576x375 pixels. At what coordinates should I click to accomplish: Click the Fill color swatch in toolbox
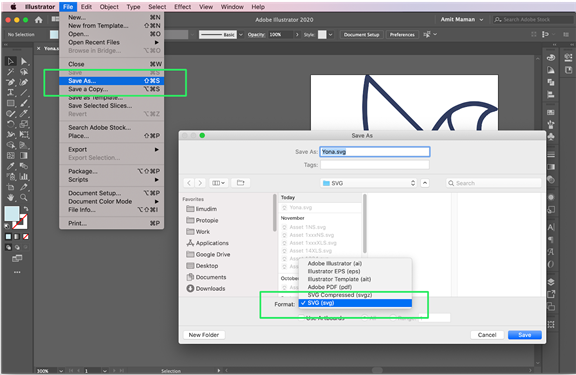pyautogui.click(x=12, y=213)
